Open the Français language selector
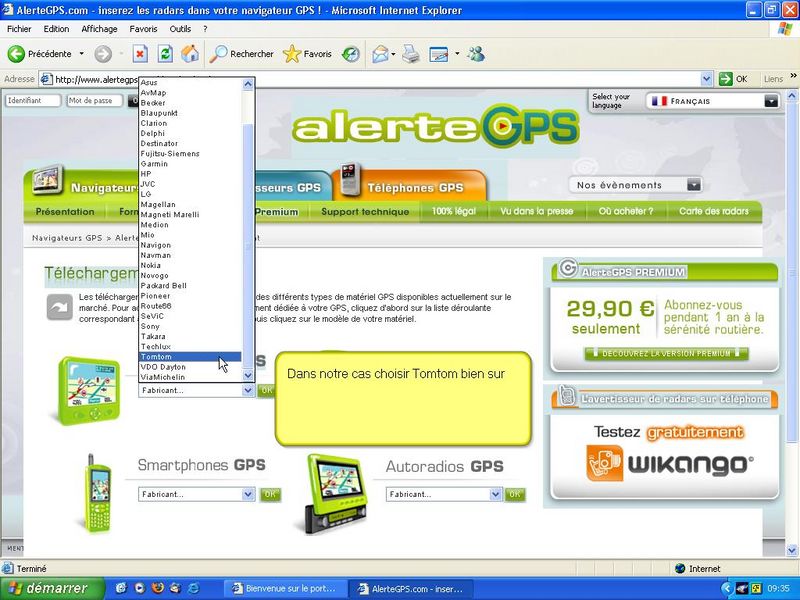Screen dimensions: 800x600 [x=713, y=101]
